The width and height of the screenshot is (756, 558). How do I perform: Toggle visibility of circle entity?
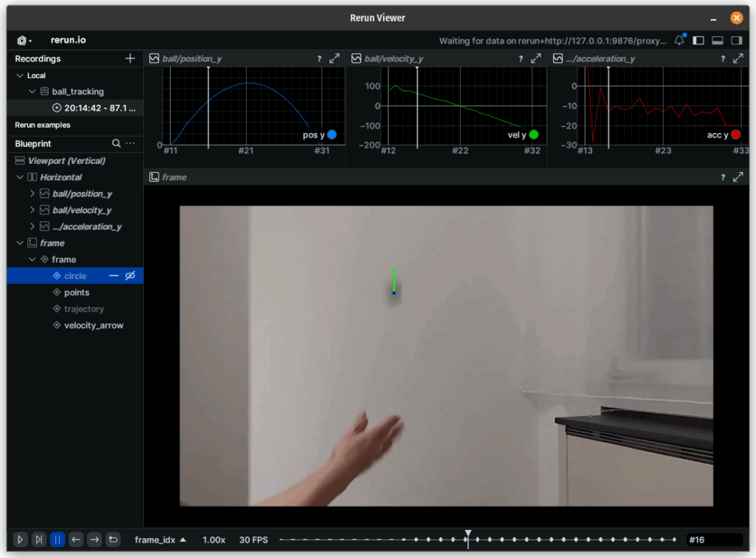[x=130, y=275]
